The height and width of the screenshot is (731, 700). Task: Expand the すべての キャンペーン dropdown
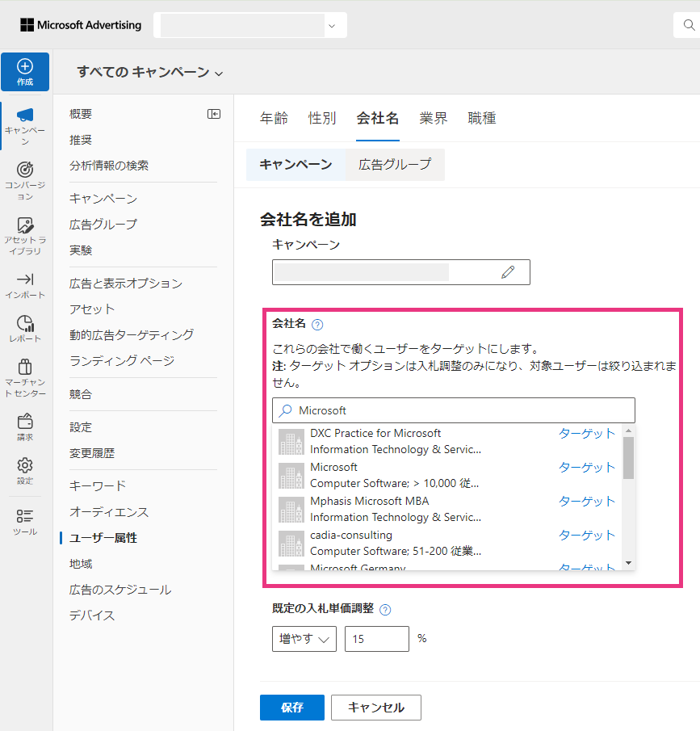[150, 72]
